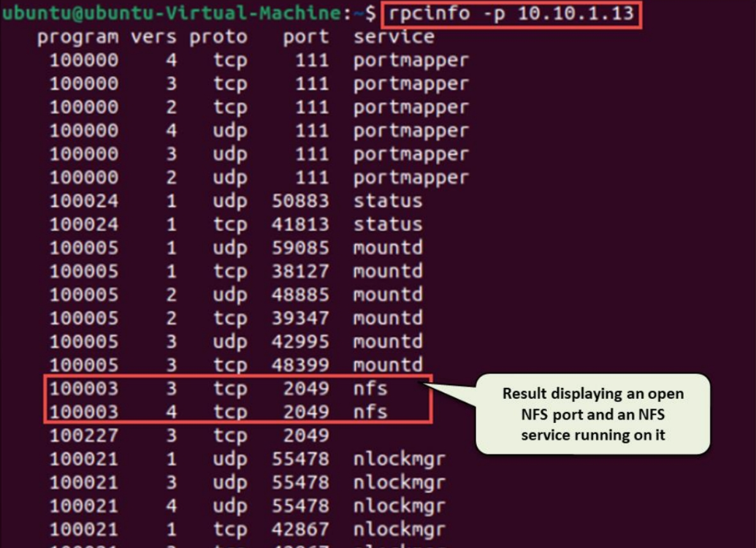Select mountd port 38127
The height and width of the screenshot is (548, 756).
pyautogui.click(x=300, y=271)
